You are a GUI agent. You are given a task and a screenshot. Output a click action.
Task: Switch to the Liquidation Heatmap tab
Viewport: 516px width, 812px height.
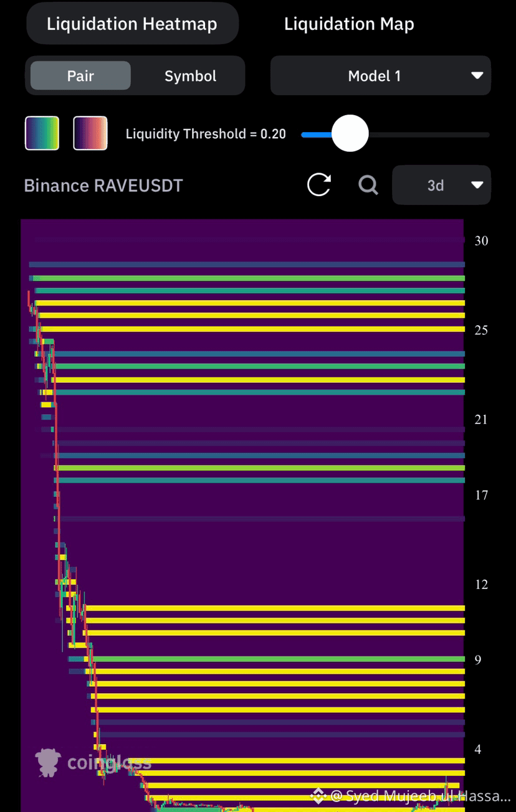[132, 24]
